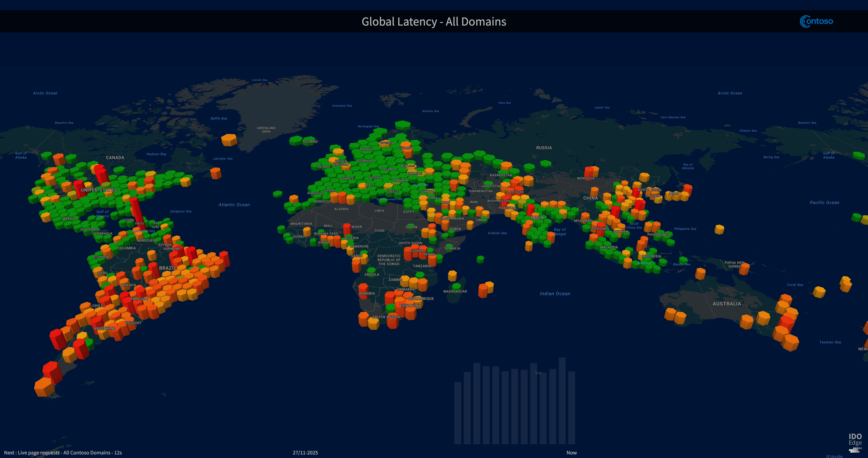
Task: Click the CANADA map label
Action: click(115, 158)
